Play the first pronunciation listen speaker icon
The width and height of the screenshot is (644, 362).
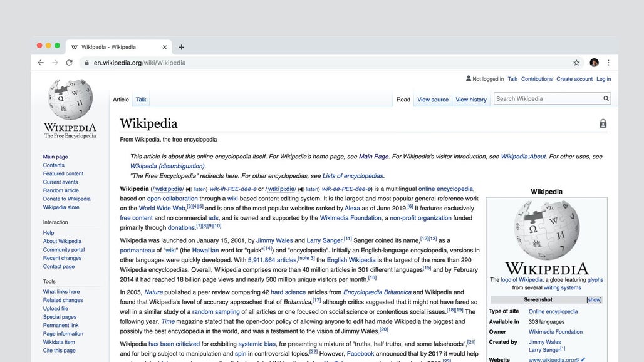pyautogui.click(x=189, y=189)
